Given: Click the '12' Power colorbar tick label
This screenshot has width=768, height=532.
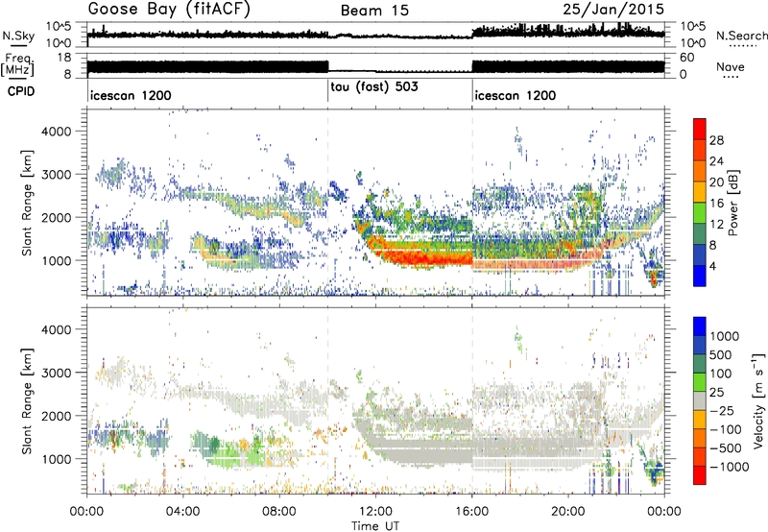Looking at the screenshot, I should coord(716,224).
